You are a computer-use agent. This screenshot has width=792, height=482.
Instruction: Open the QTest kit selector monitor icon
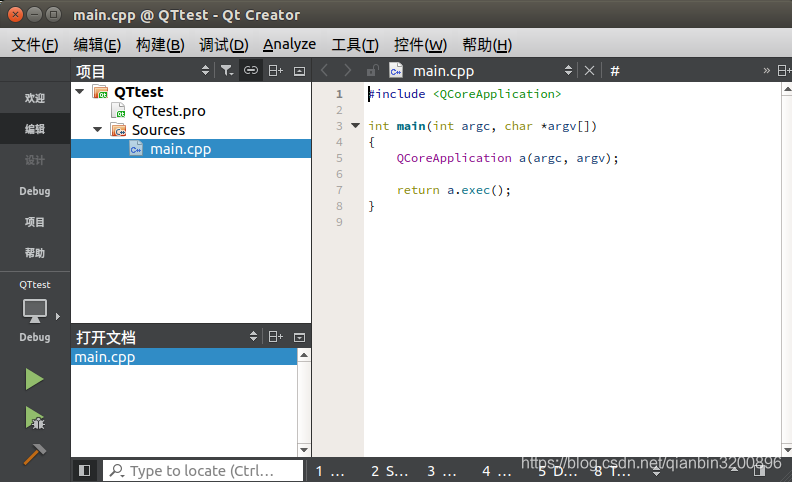[35, 310]
